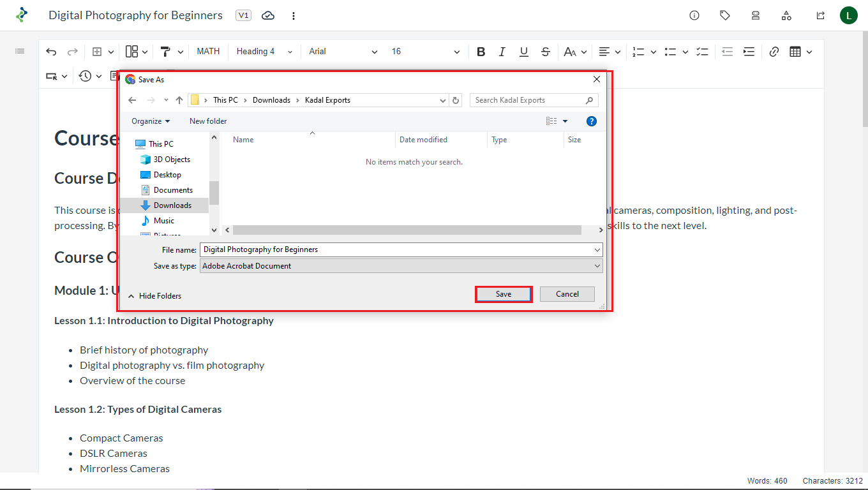Apply Strikethrough formatting
The width and height of the screenshot is (868, 490).
tap(545, 52)
